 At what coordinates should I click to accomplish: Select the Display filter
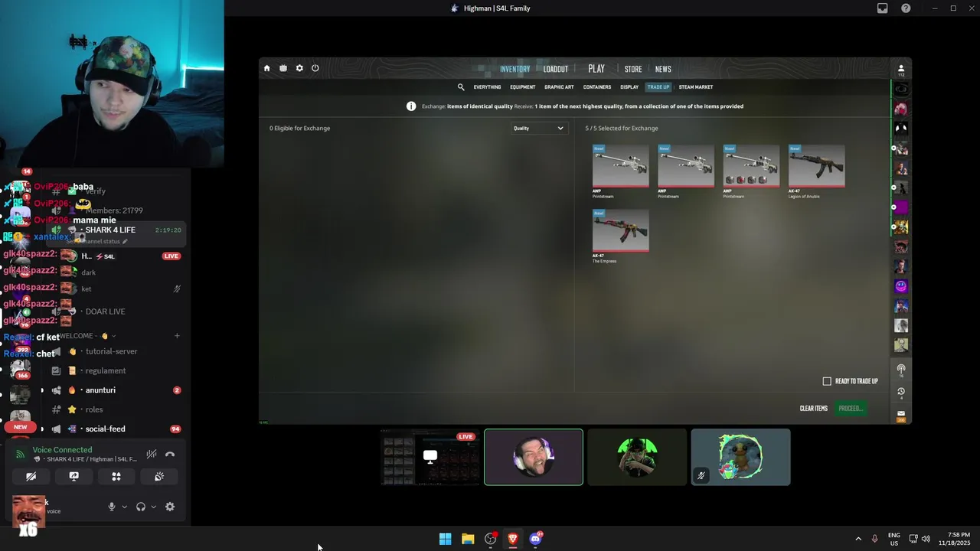click(x=629, y=87)
